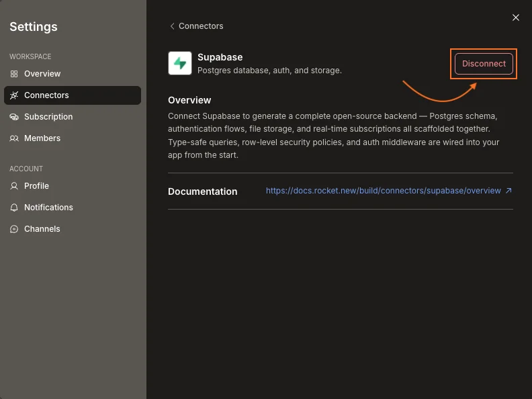This screenshot has width=532, height=399.
Task: Select Connectors in the sidebar
Action: pos(73,95)
